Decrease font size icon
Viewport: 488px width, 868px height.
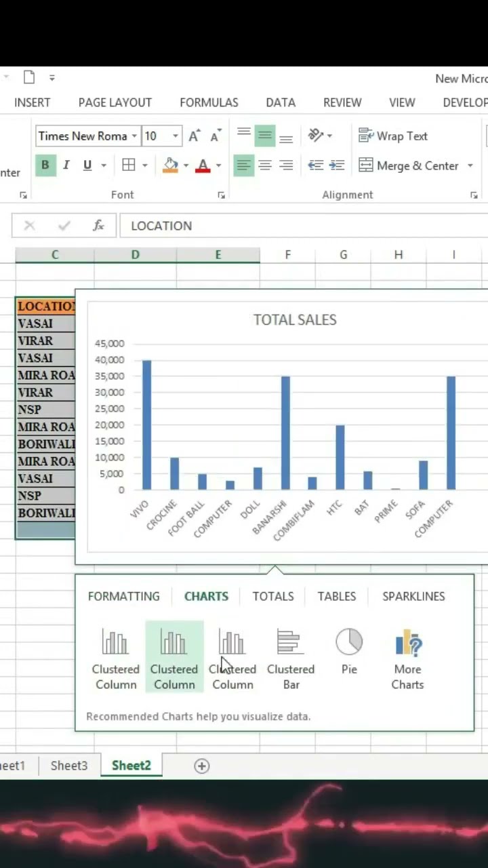click(x=216, y=136)
